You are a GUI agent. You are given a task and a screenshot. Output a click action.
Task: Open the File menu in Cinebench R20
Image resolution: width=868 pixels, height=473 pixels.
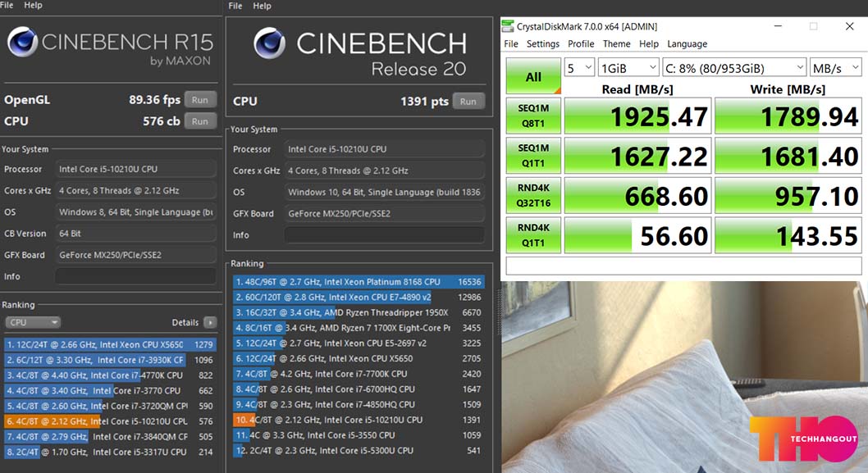point(235,6)
